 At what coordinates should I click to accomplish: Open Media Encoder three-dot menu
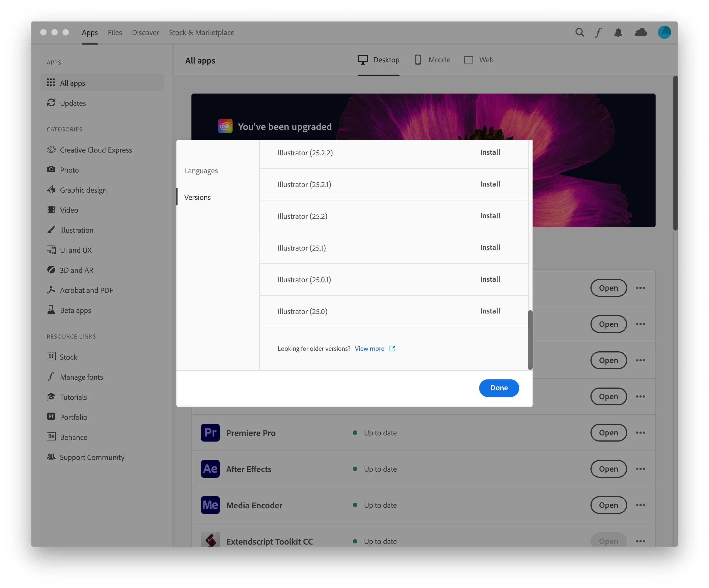(640, 505)
